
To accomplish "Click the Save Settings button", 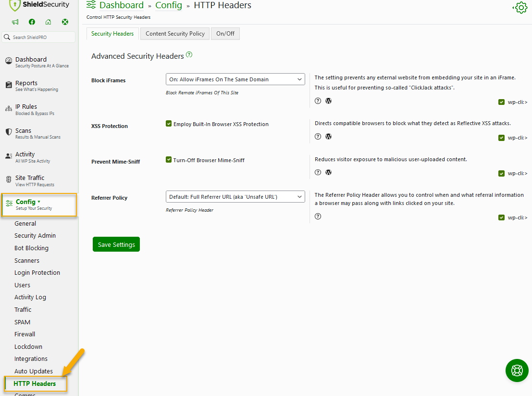I will pos(116,244).
